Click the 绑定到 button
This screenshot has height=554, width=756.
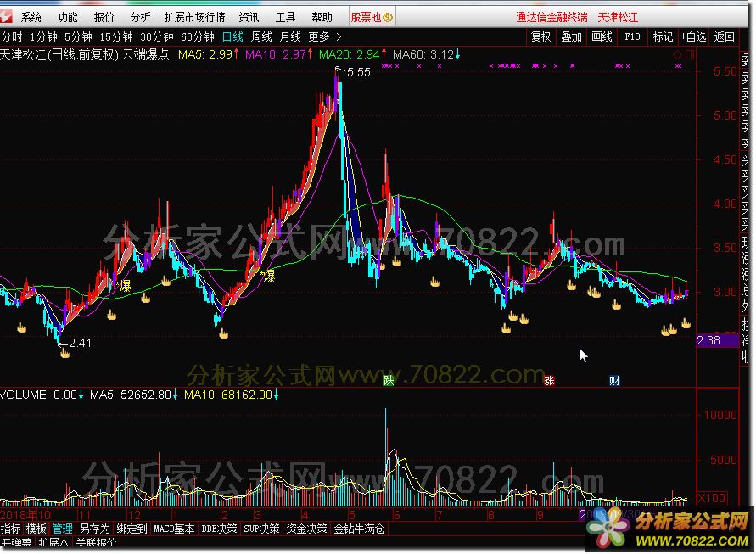click(x=132, y=529)
